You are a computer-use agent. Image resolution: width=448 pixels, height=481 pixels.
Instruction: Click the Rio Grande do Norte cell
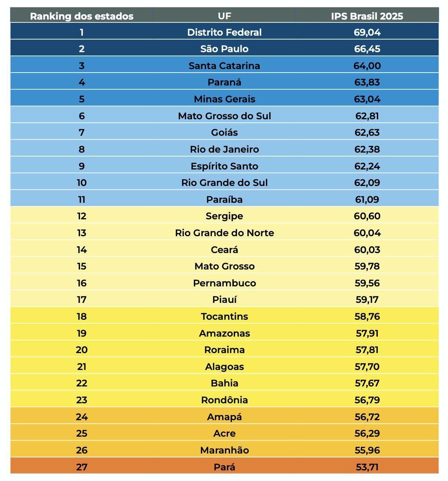coord(224,233)
